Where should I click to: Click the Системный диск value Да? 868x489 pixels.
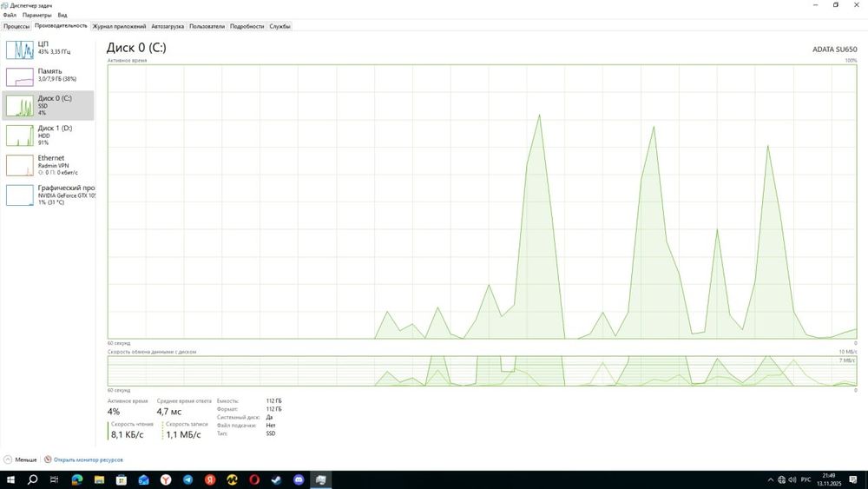(x=269, y=417)
